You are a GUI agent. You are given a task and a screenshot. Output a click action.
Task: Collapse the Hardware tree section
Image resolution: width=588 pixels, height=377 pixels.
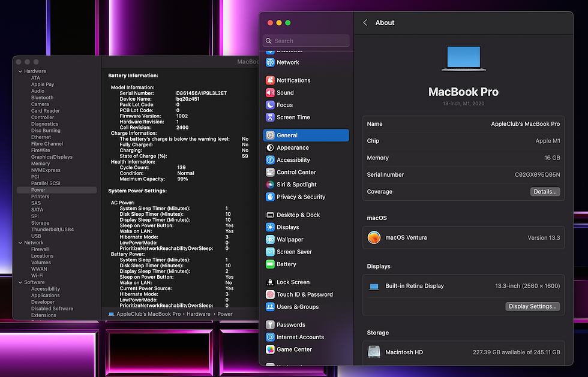pyautogui.click(x=20, y=71)
